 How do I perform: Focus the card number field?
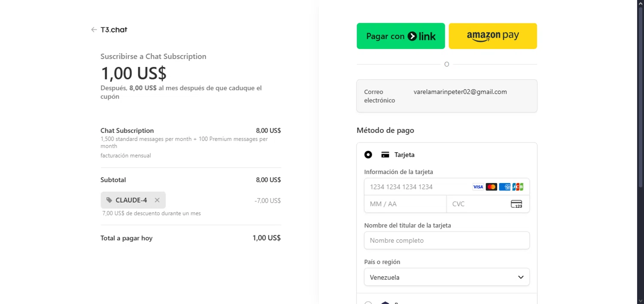416,187
